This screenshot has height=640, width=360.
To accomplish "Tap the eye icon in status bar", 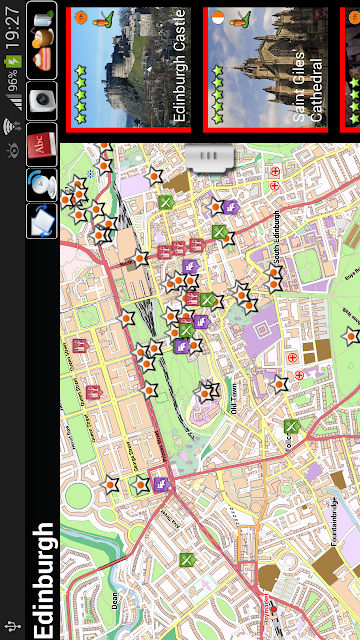I will [13, 151].
